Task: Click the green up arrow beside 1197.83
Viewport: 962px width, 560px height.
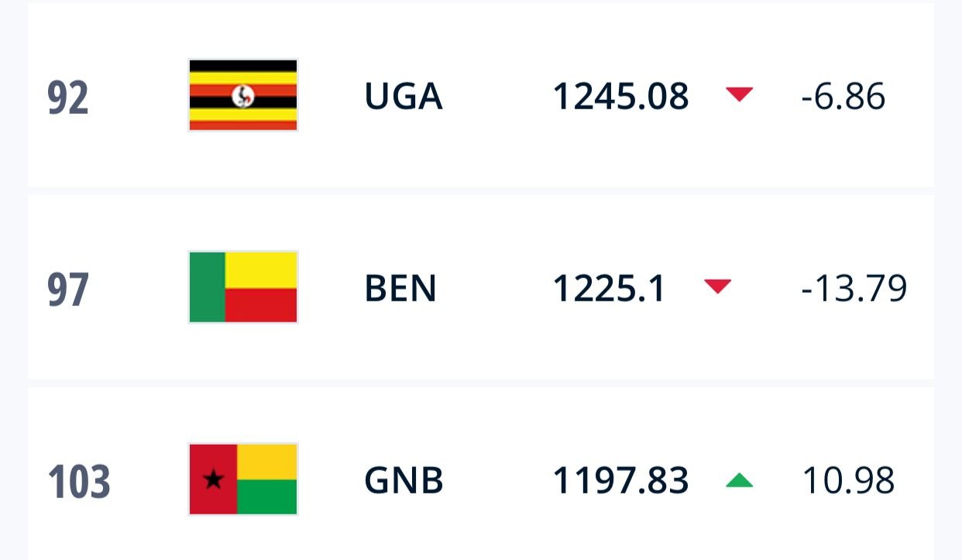Action: coord(739,481)
